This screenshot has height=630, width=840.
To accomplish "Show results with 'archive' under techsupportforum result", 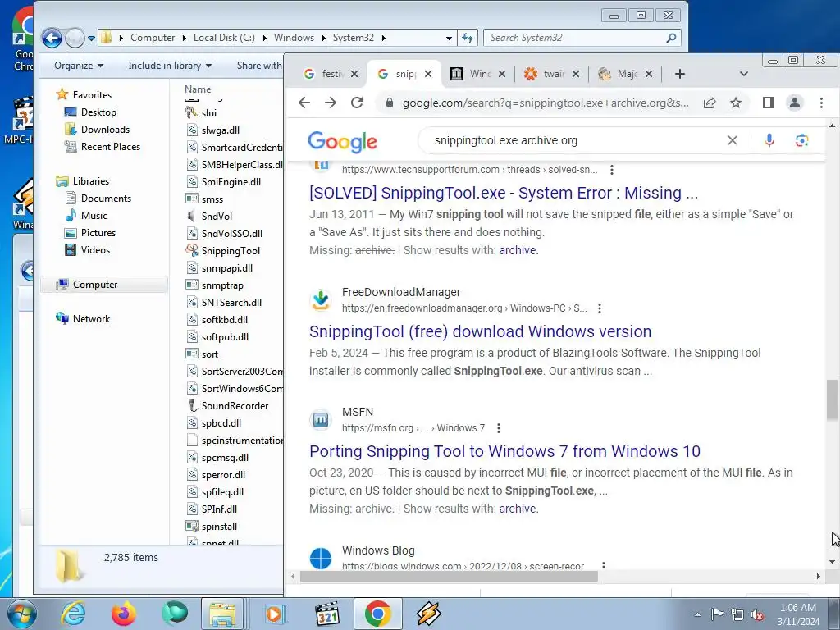I will [x=518, y=250].
